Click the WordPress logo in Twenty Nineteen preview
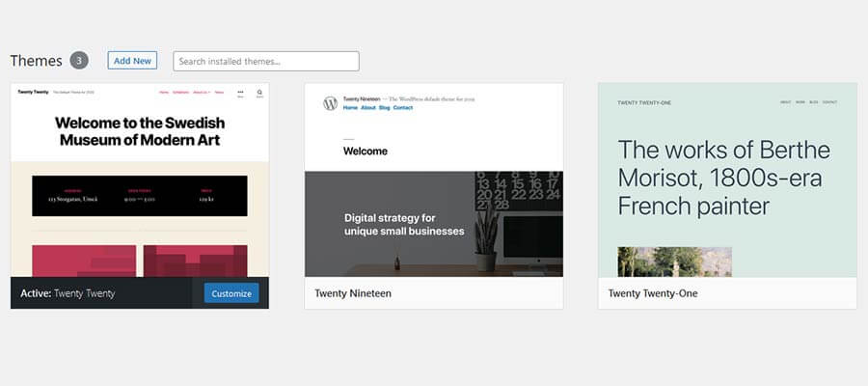 pos(331,103)
